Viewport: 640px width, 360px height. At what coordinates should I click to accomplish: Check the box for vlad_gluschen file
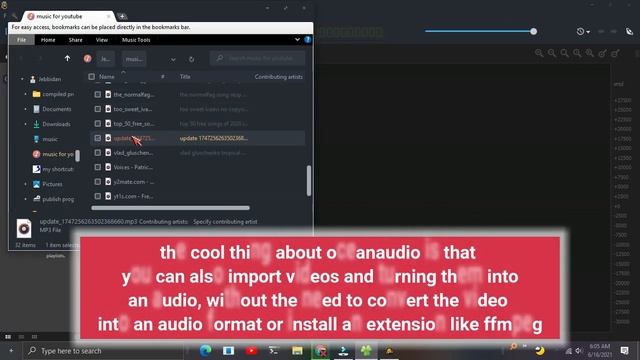click(x=98, y=153)
